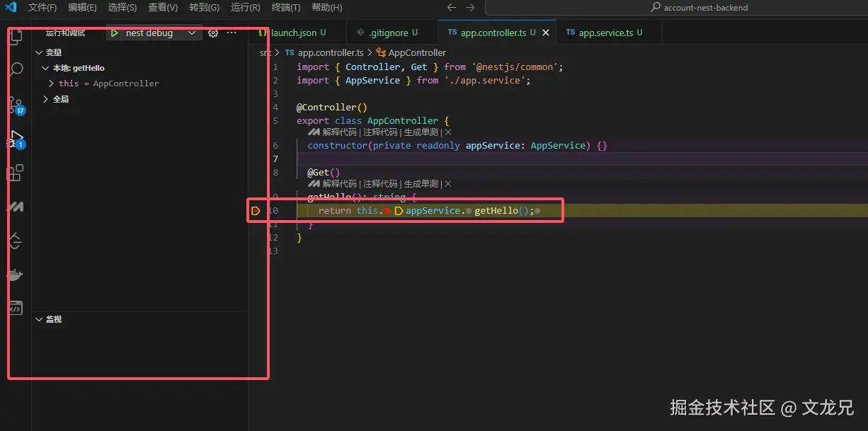
Task: Open the 选择(S) menu
Action: click(122, 8)
